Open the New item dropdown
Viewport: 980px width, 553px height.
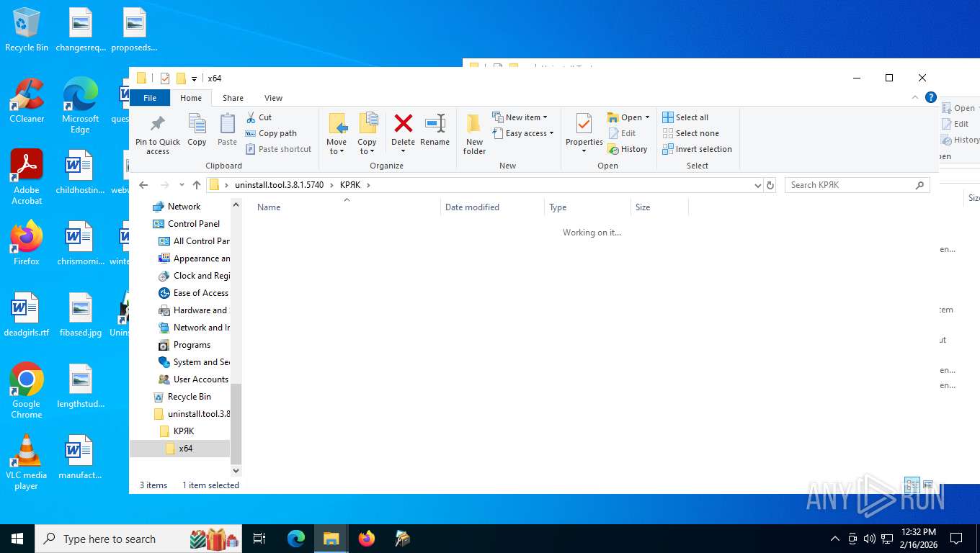520,117
